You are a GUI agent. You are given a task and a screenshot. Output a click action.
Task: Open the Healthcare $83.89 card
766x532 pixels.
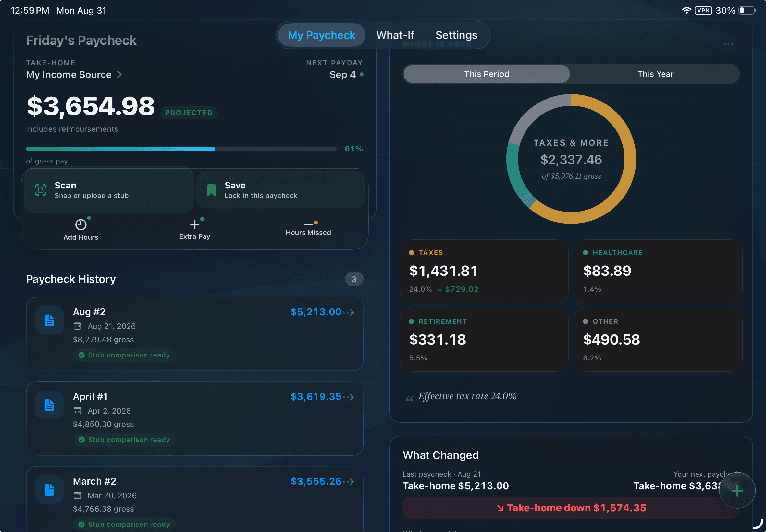click(658, 271)
